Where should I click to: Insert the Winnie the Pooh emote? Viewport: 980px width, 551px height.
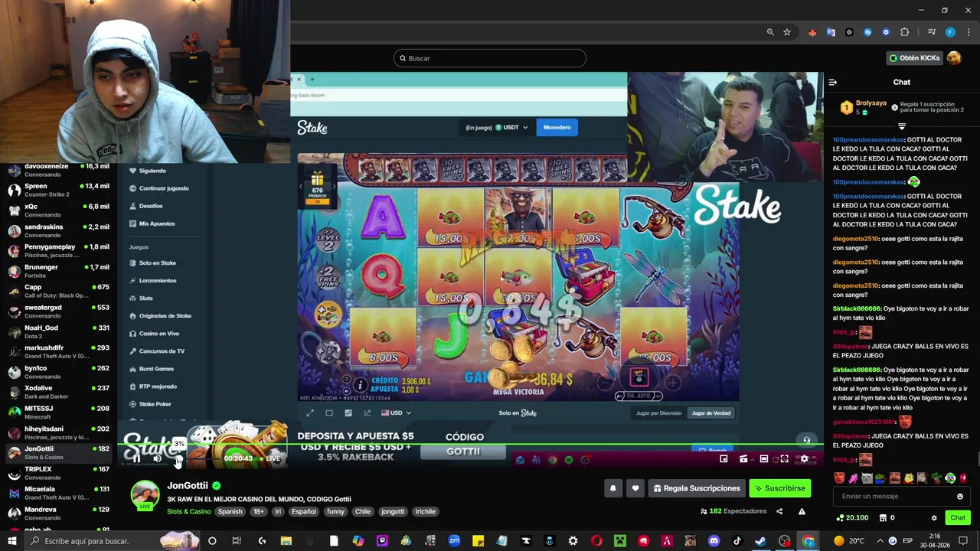point(909,478)
